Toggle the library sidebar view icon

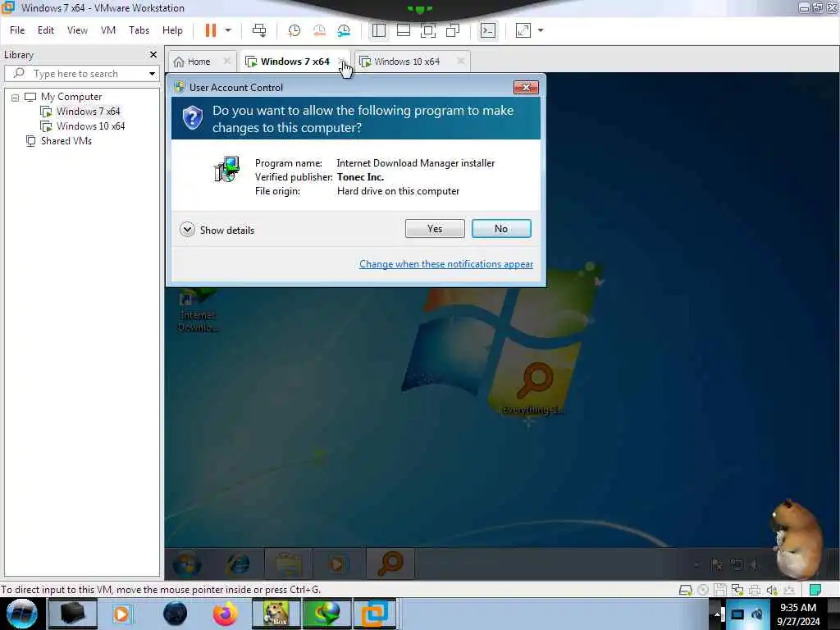click(x=379, y=30)
